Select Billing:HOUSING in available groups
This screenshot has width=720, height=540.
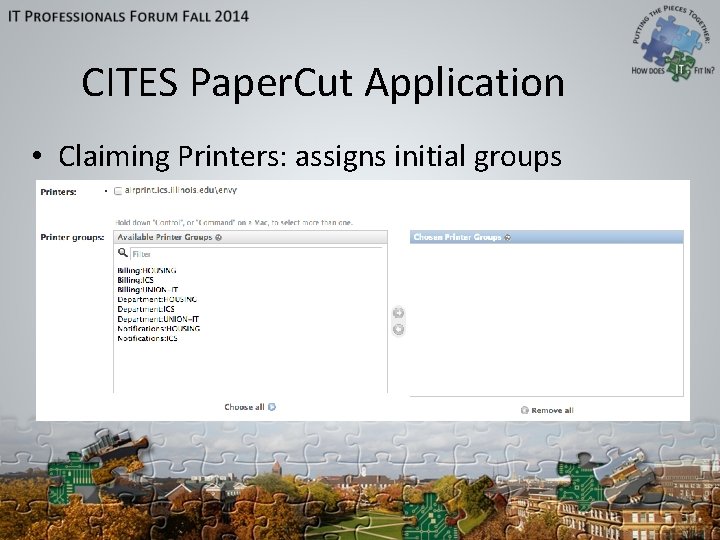[147, 270]
